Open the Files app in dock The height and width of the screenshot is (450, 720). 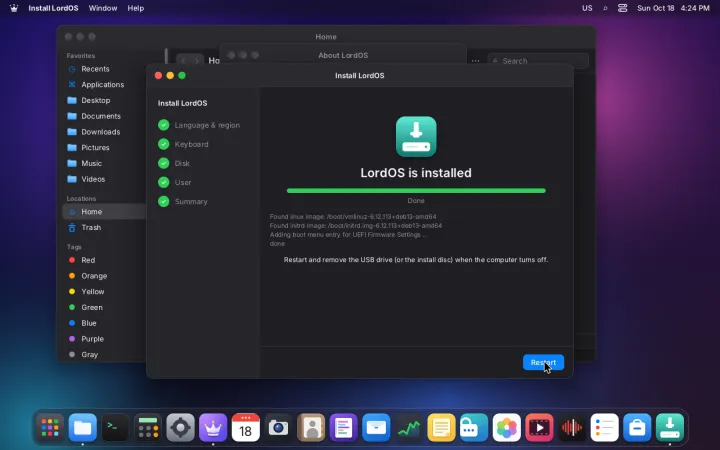click(x=83, y=428)
